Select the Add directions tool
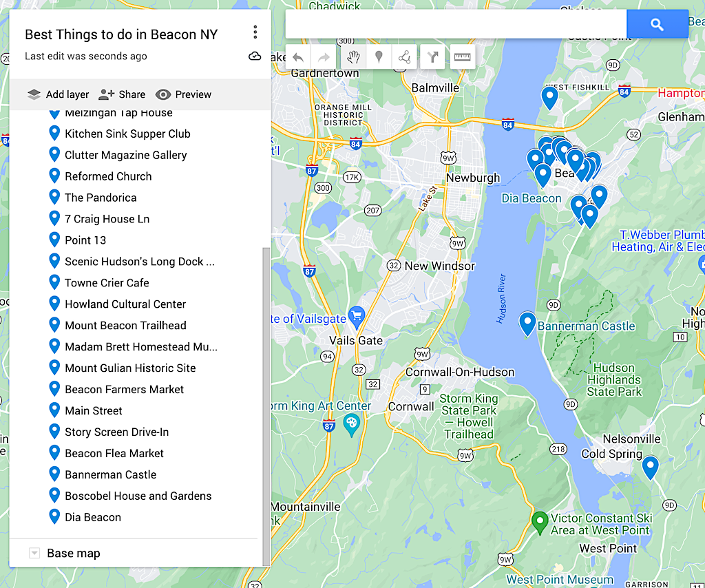705x588 pixels. tap(432, 57)
